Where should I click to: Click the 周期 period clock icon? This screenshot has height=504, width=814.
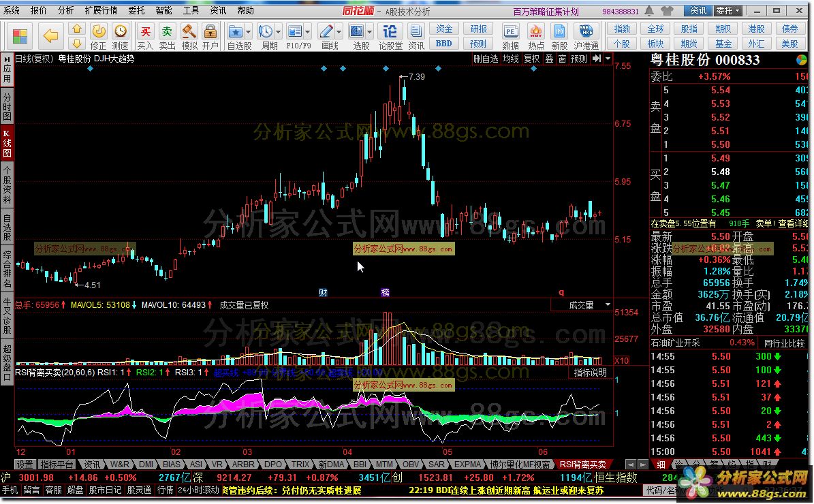(266, 31)
